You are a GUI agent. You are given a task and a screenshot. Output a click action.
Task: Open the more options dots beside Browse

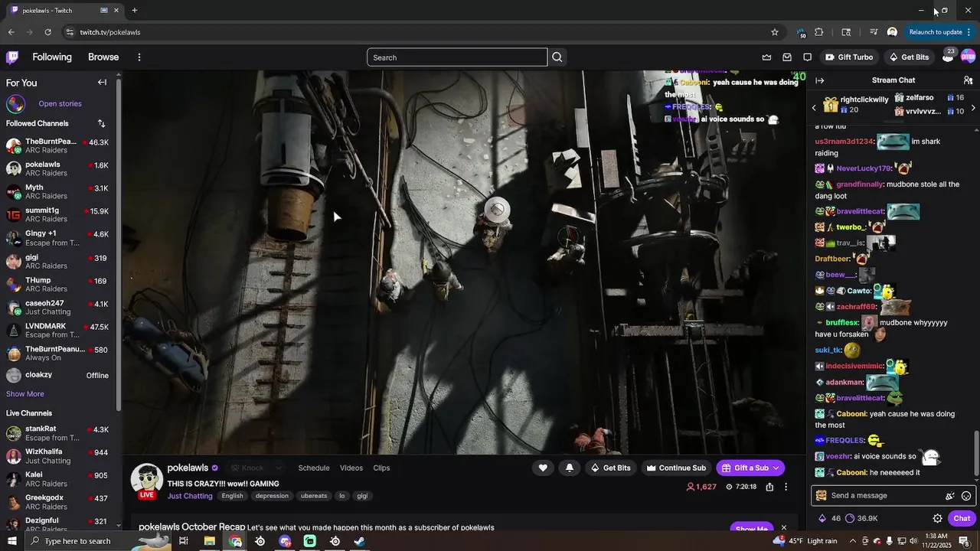click(139, 57)
